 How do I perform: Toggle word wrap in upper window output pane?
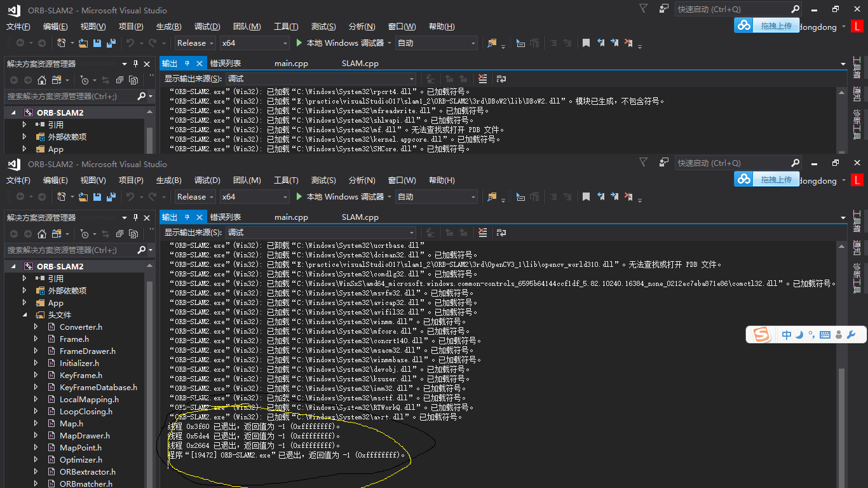(501, 79)
